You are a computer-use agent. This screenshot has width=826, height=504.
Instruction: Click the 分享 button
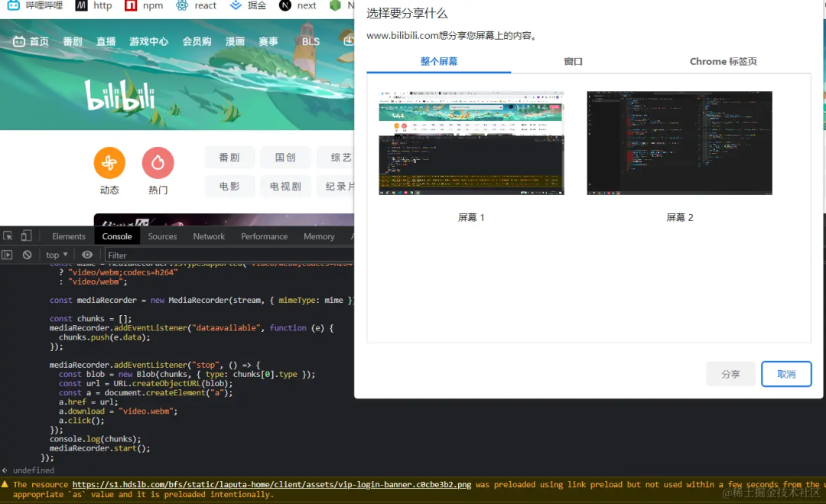click(x=730, y=374)
